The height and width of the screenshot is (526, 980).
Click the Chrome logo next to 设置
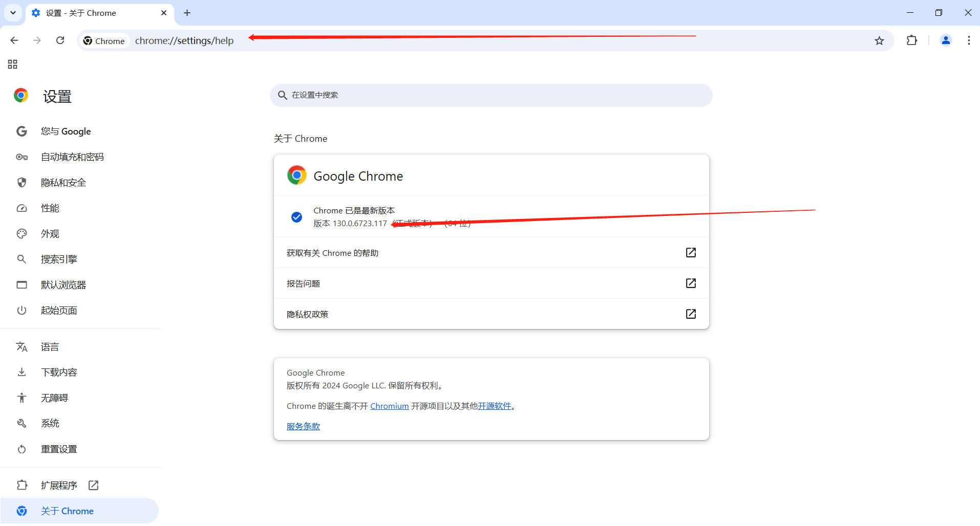(x=21, y=96)
